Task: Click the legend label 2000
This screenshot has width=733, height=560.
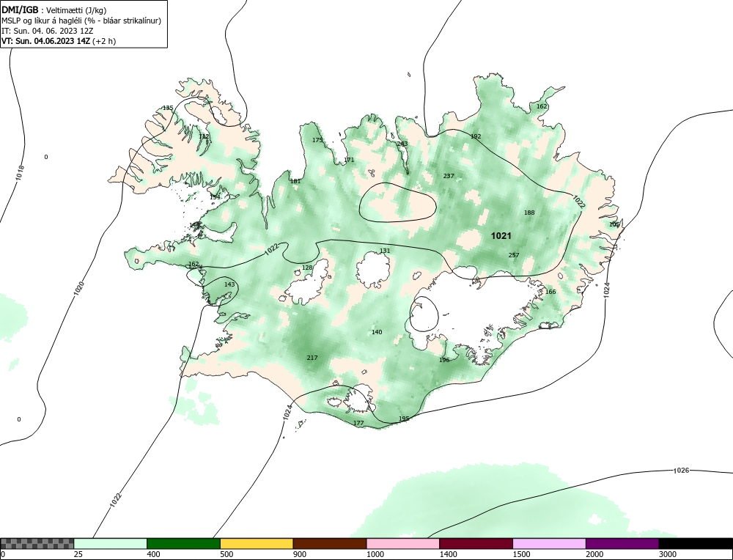Action: 594,555
